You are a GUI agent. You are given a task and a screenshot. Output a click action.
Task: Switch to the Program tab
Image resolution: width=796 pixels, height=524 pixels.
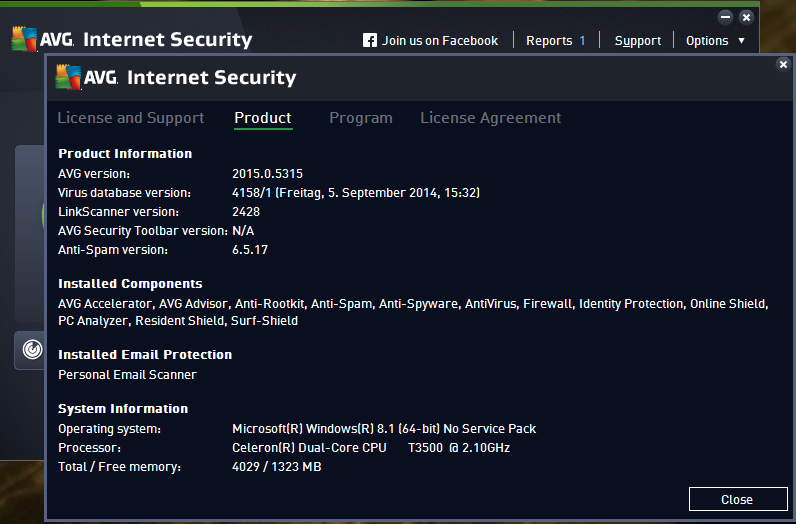click(x=361, y=118)
